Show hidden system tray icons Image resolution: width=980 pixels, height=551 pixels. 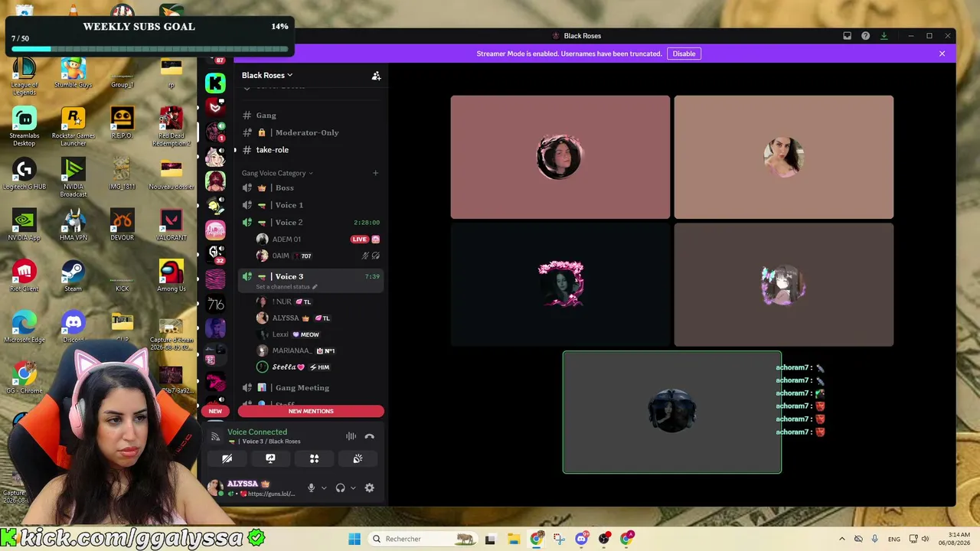tap(841, 539)
